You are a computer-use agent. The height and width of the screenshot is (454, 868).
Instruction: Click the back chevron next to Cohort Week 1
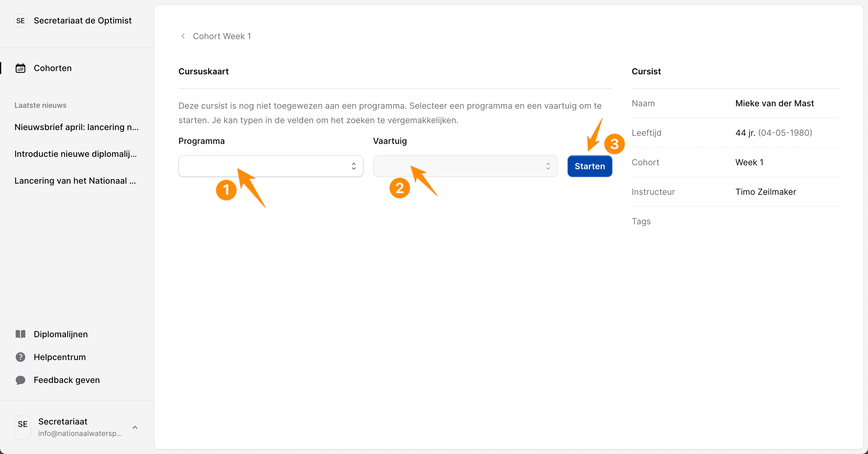click(x=183, y=36)
